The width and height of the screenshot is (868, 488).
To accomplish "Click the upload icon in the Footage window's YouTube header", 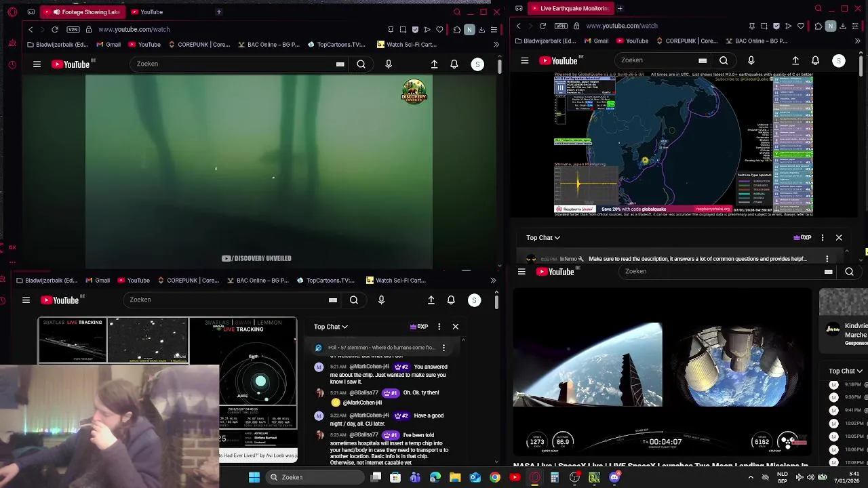I will (434, 64).
